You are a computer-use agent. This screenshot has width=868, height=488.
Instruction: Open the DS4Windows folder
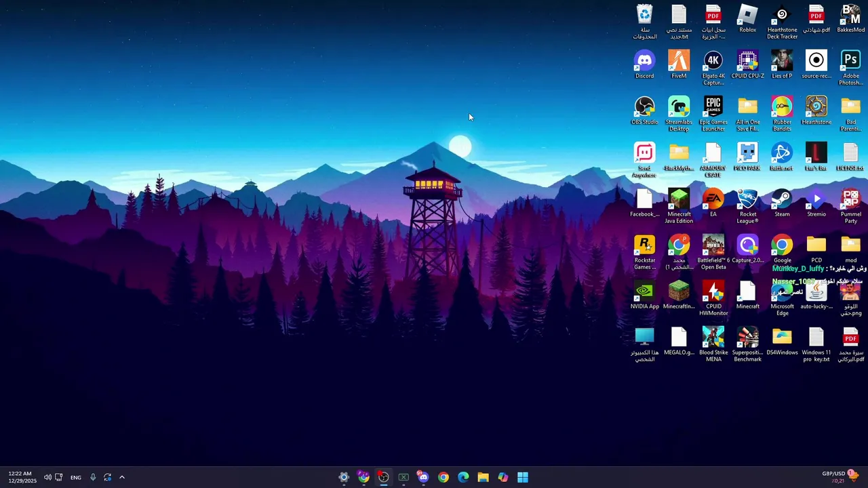782,341
